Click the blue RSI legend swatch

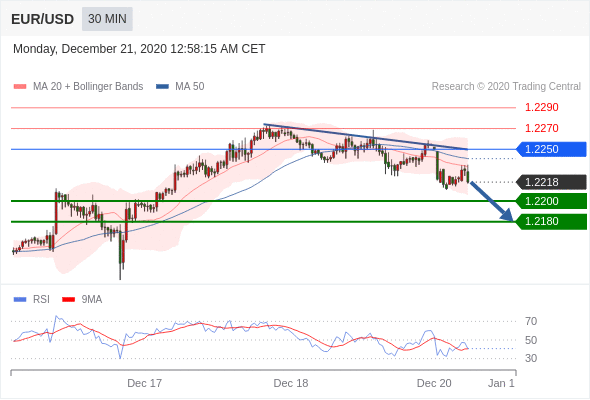pyautogui.click(x=20, y=300)
